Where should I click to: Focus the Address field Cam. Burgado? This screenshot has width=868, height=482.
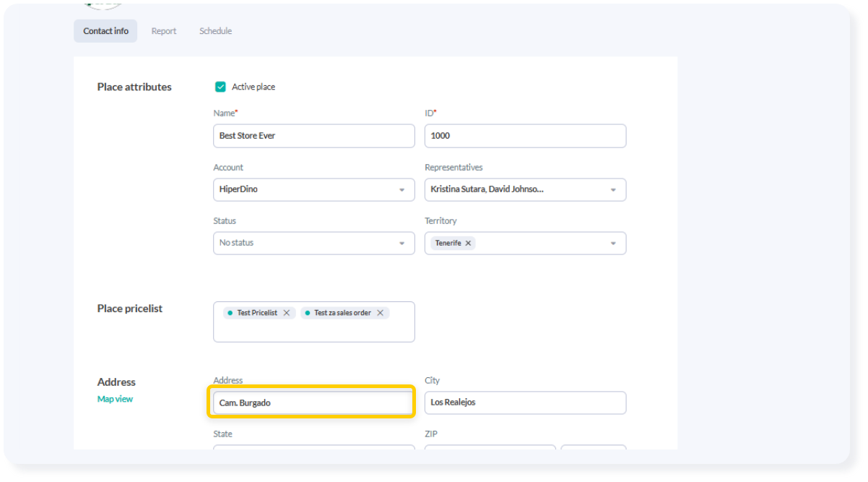point(311,403)
